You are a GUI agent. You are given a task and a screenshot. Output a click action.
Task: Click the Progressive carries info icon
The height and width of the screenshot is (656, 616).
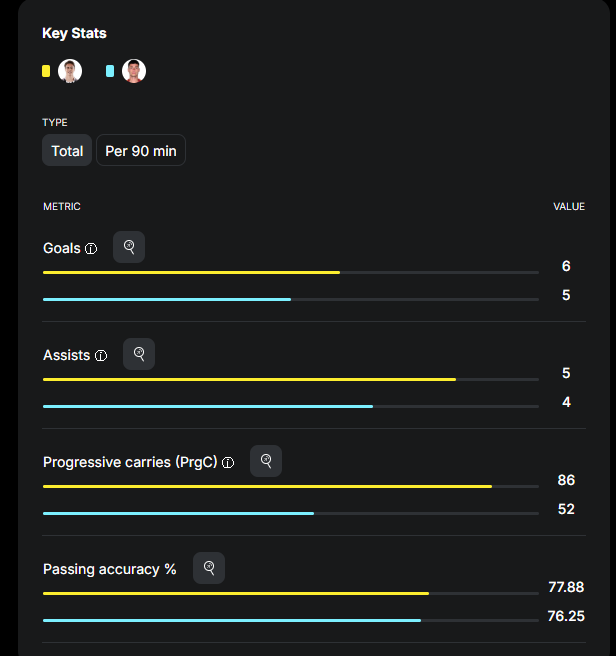(x=228, y=463)
